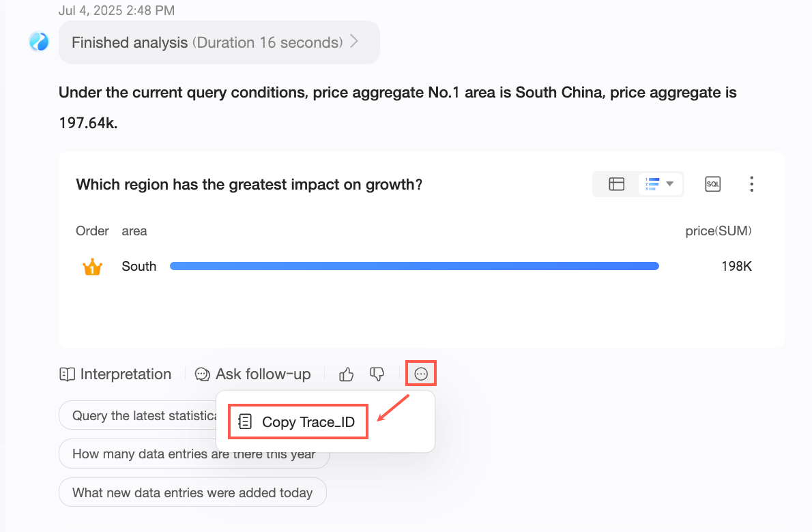Select "How many data entries are there this year"

point(194,454)
